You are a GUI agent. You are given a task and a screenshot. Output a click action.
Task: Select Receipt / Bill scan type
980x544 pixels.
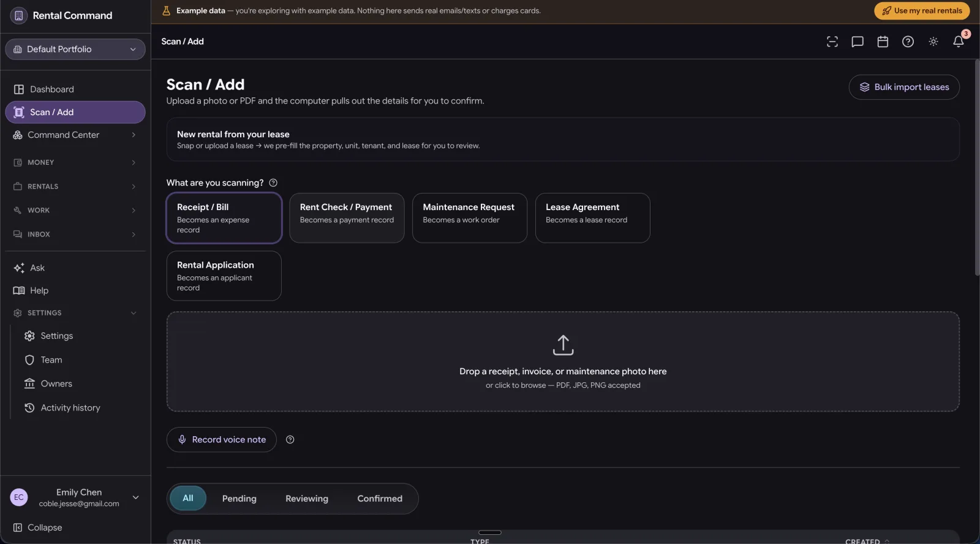pyautogui.click(x=224, y=218)
